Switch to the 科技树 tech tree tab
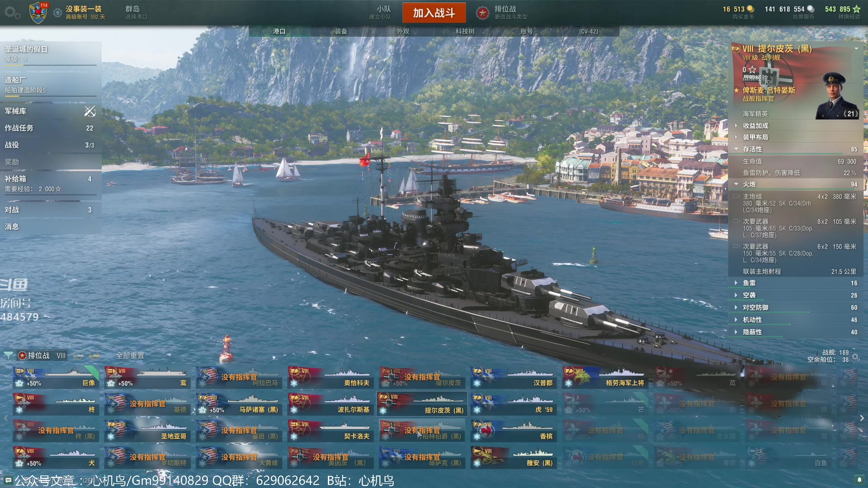The width and height of the screenshot is (868, 488). [x=465, y=31]
